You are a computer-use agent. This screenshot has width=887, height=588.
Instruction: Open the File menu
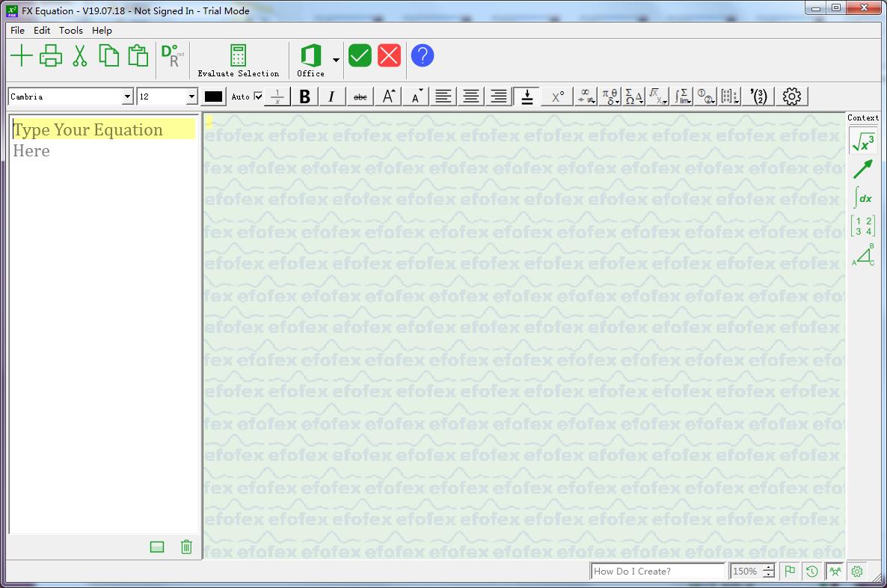(17, 31)
